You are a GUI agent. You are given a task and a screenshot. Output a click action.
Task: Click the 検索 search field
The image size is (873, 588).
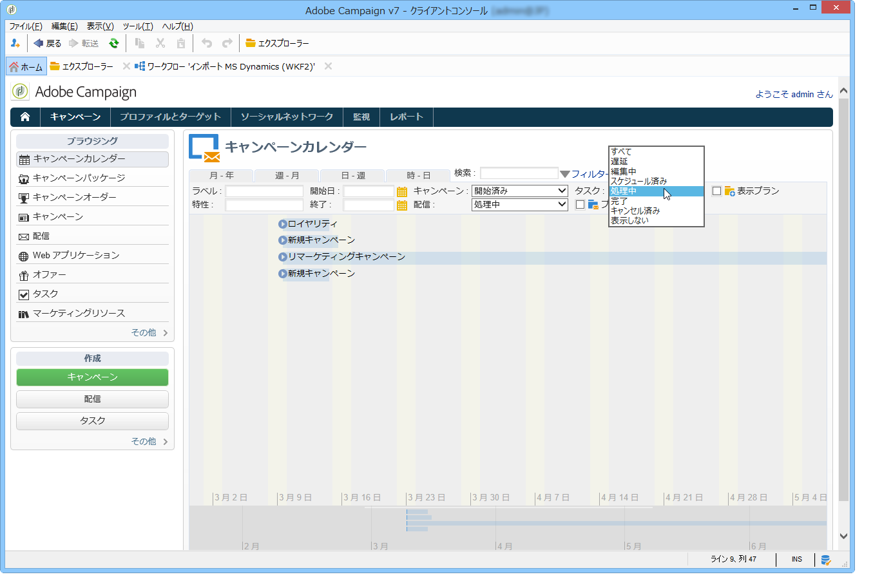[x=519, y=173]
